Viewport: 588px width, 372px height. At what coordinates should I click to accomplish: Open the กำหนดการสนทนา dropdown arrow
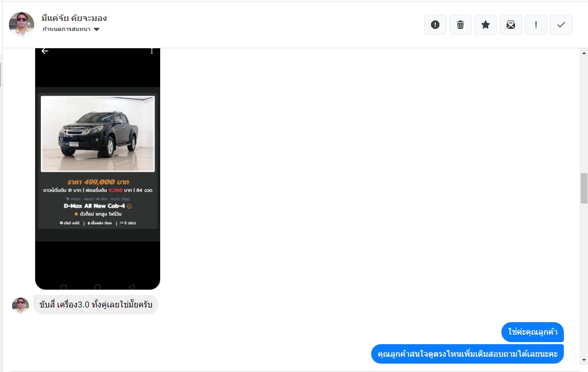(x=97, y=29)
